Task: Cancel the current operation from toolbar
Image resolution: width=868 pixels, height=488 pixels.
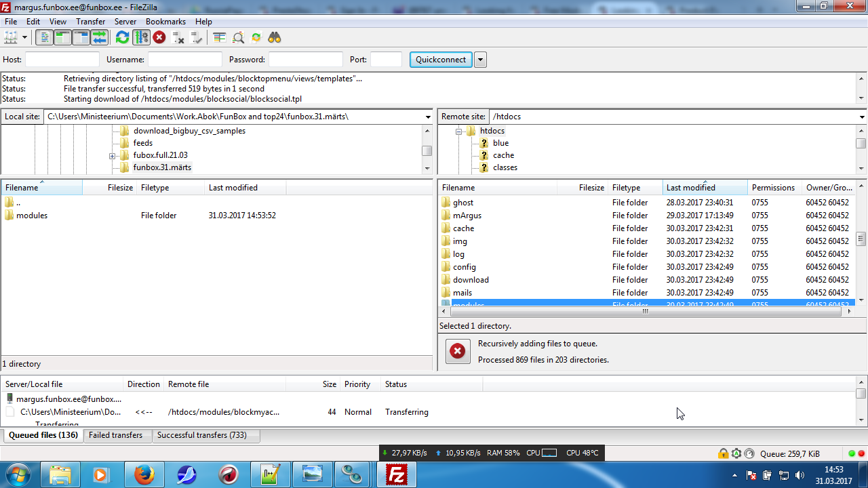Action: pyautogui.click(x=159, y=37)
